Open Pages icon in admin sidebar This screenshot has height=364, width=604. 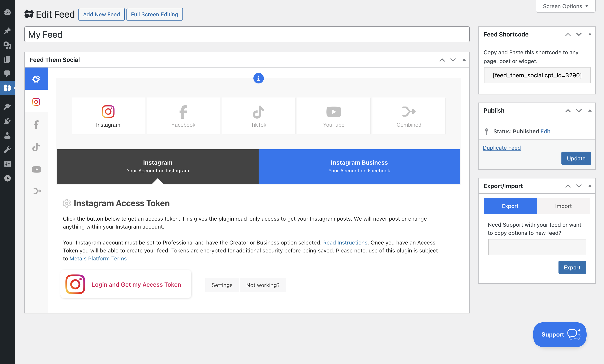tap(7, 59)
